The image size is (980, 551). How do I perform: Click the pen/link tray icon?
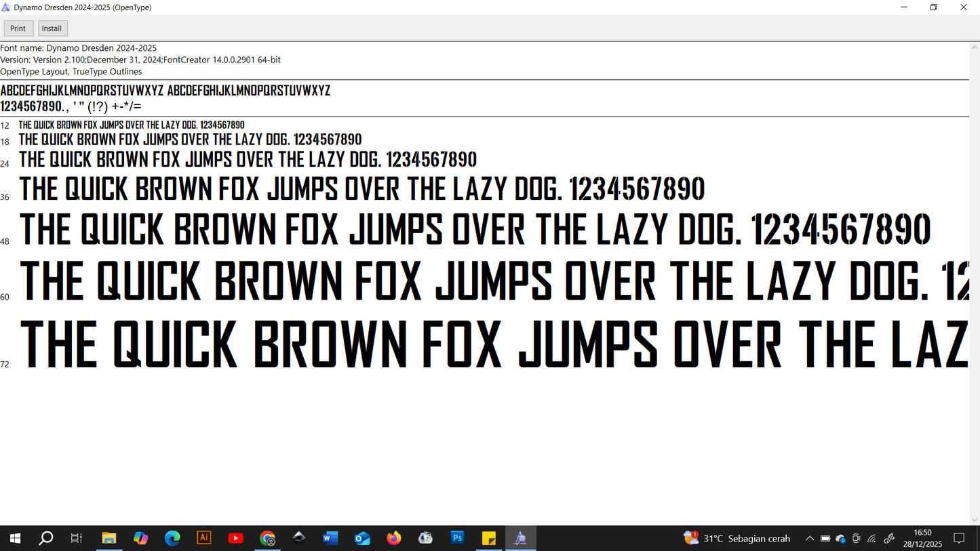pos(889,539)
